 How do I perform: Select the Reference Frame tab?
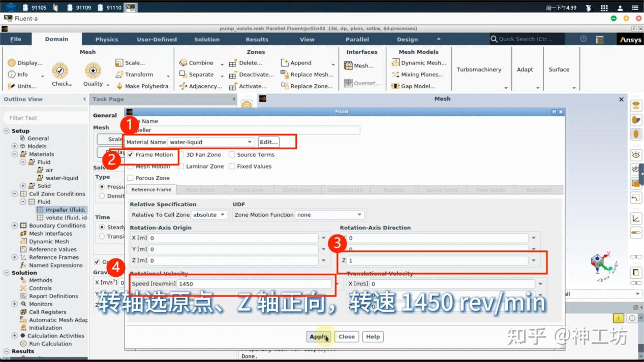151,190
